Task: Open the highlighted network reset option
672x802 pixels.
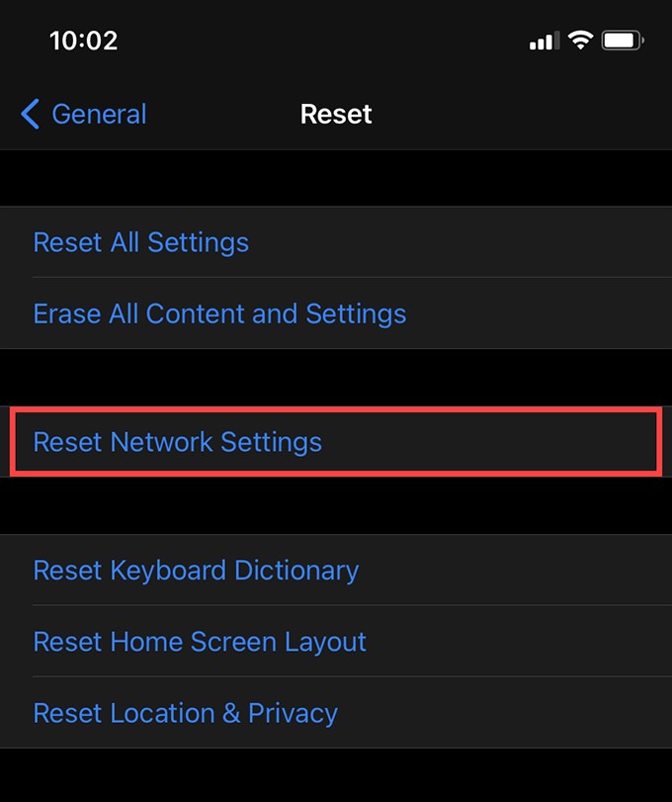Action: pyautogui.click(x=177, y=442)
